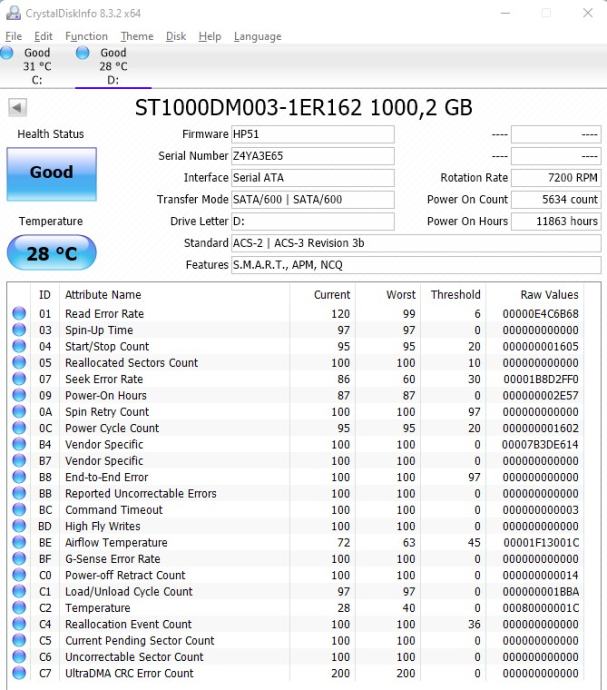Click the Raw Values column header

tap(534, 294)
